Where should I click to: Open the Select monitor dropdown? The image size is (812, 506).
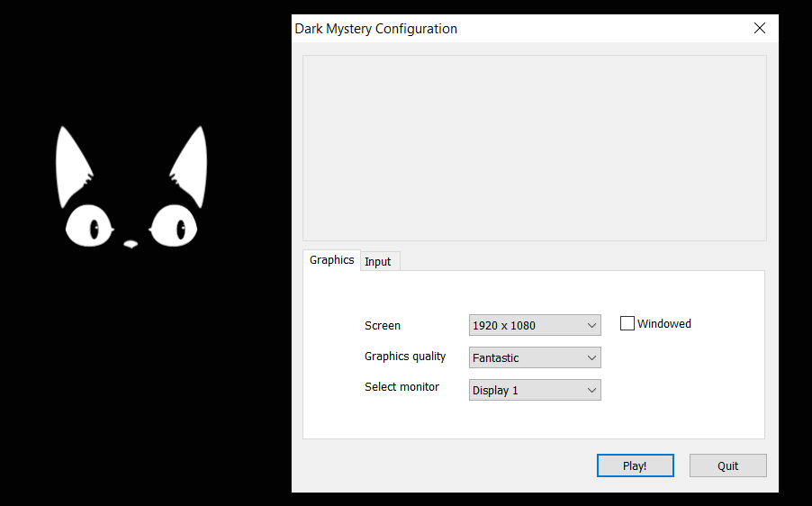coord(535,390)
